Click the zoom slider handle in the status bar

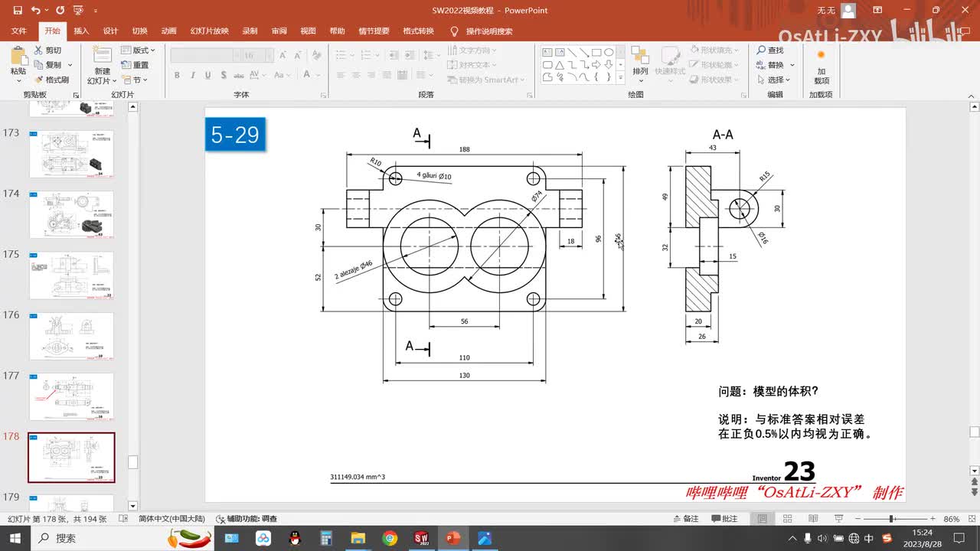point(892,519)
